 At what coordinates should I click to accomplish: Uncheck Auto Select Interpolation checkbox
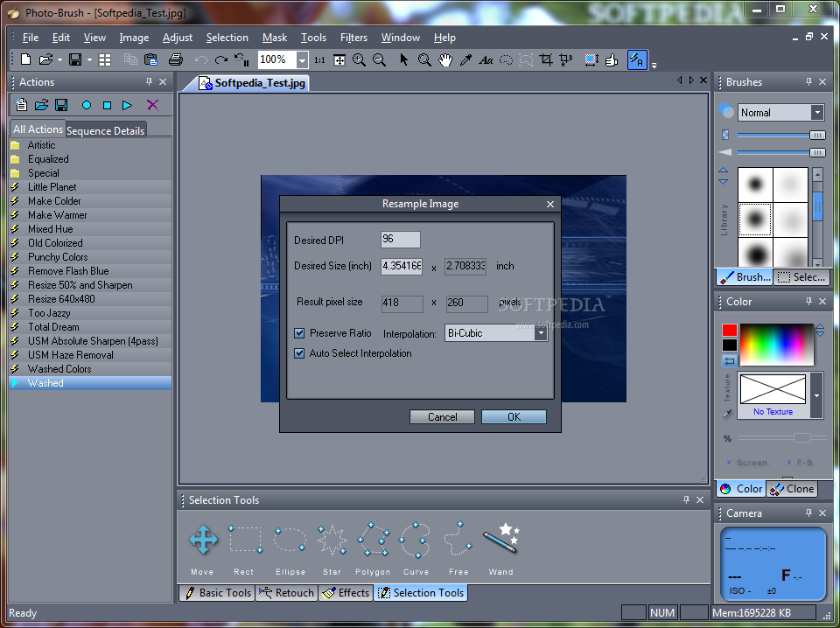pos(299,353)
